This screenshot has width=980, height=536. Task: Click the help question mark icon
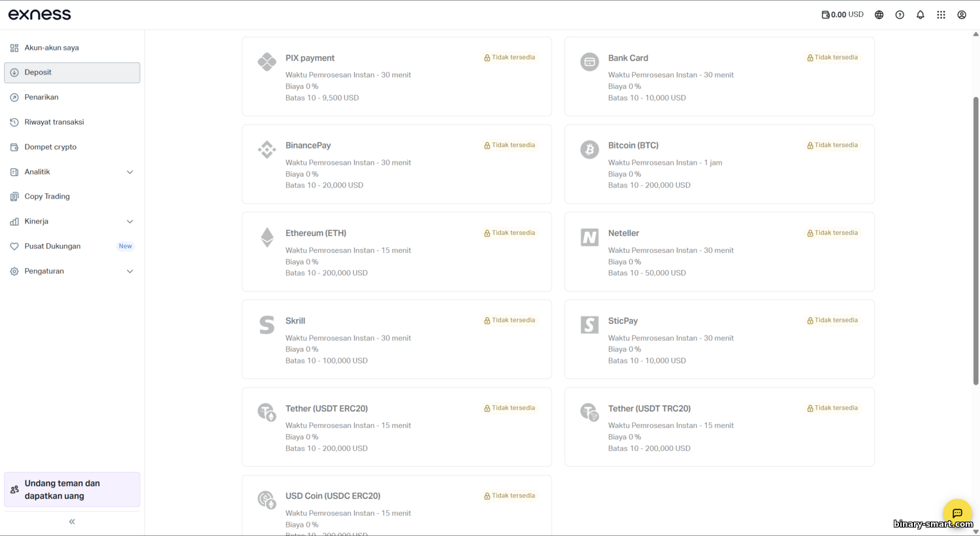(x=900, y=14)
